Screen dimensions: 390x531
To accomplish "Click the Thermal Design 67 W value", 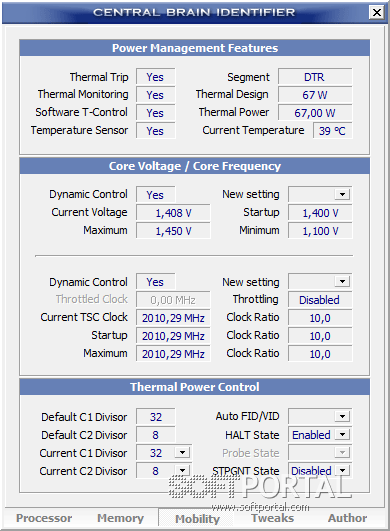I will (x=315, y=95).
